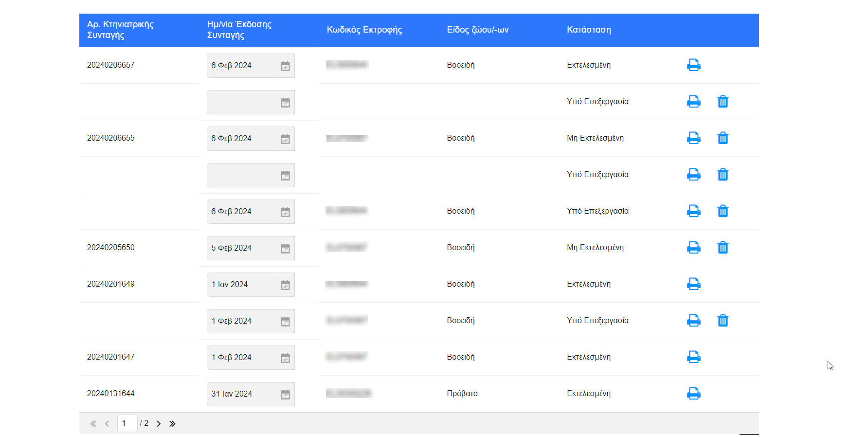
Task: Click the Κατάσταση column header
Action: click(x=589, y=30)
